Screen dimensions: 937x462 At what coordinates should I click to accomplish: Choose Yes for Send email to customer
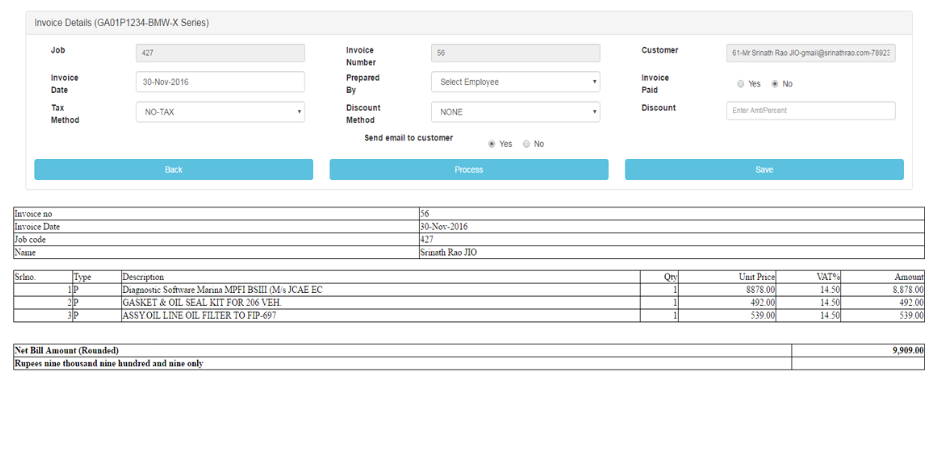[x=492, y=144]
